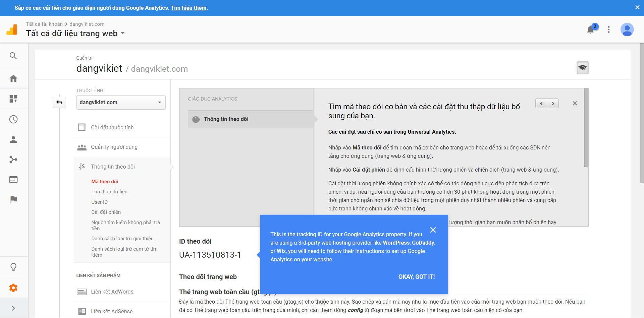Expand the left sidebar with bottom chevron
644x318 pixels.
[x=13, y=308]
